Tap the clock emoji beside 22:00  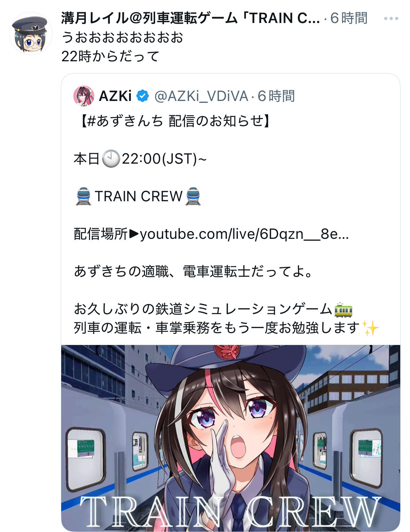click(x=111, y=159)
